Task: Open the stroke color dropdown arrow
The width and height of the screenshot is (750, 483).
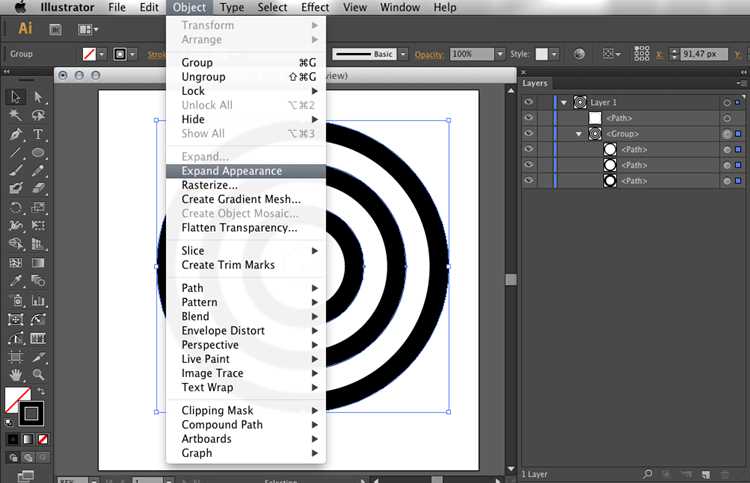Action: coord(132,55)
